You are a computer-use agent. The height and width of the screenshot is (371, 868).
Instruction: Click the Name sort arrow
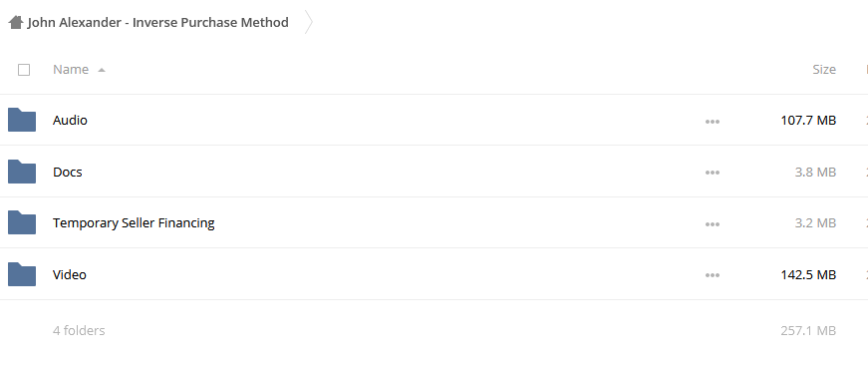102,71
